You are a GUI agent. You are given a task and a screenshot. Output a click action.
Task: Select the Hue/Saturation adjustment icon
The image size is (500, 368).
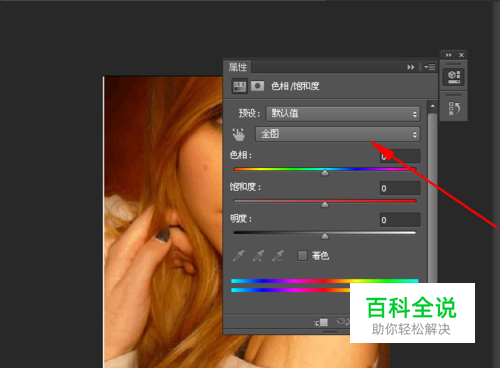point(239,86)
